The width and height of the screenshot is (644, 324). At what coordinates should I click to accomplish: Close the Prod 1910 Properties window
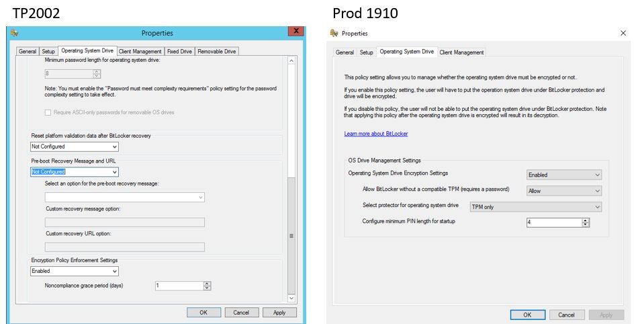623,33
